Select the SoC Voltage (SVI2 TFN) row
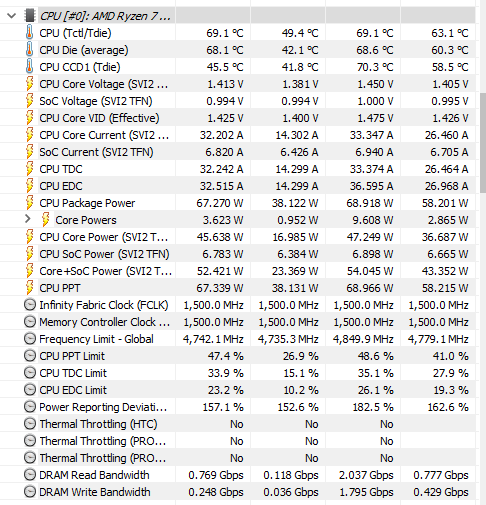486x505 pixels. (238, 101)
